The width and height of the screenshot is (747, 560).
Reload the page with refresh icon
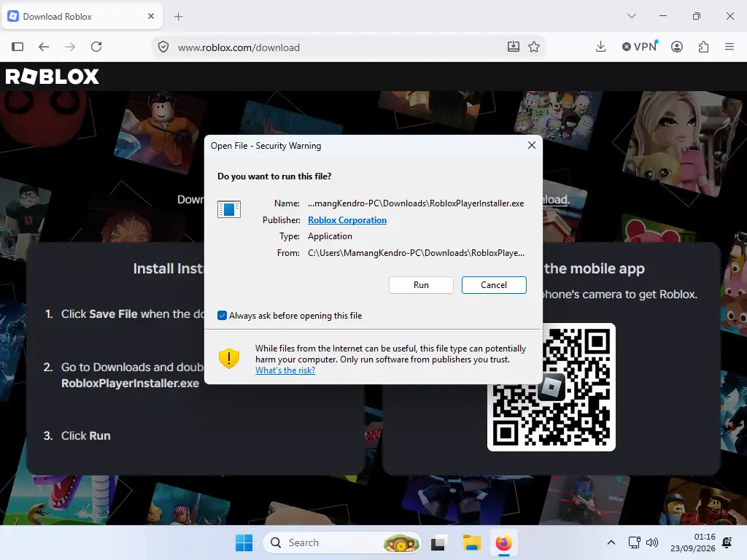point(97,47)
